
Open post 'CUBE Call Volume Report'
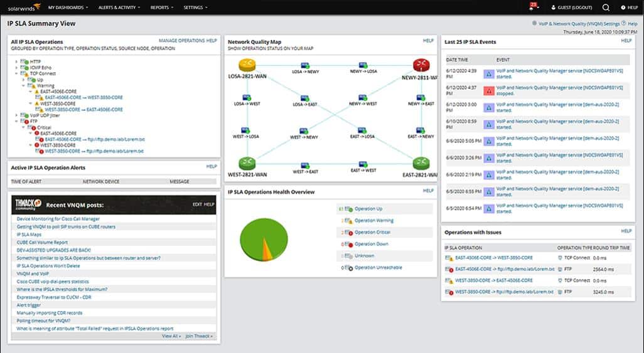(x=42, y=242)
